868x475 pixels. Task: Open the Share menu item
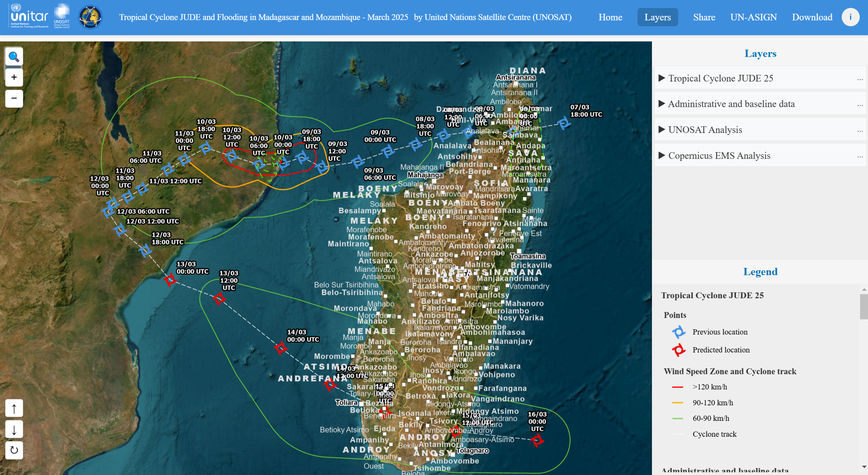click(x=704, y=17)
